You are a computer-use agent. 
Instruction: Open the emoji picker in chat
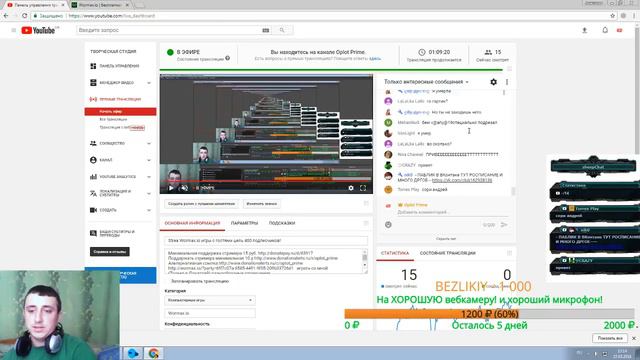[388, 224]
